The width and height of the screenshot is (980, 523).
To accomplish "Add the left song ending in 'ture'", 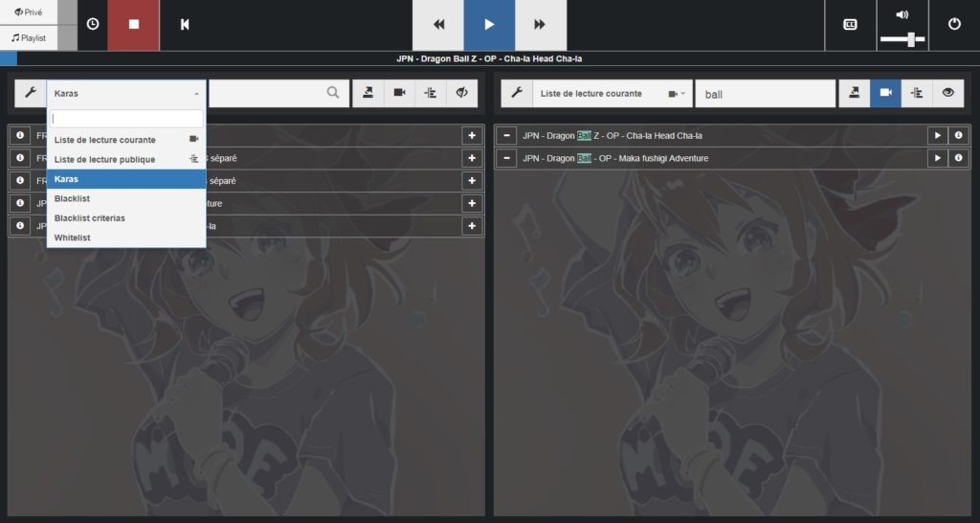I will 472,203.
